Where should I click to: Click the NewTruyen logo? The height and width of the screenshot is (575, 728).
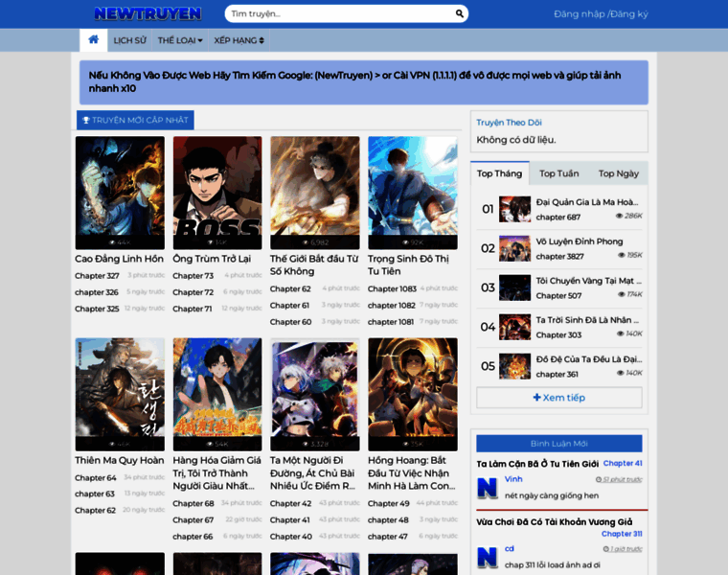pos(148,13)
